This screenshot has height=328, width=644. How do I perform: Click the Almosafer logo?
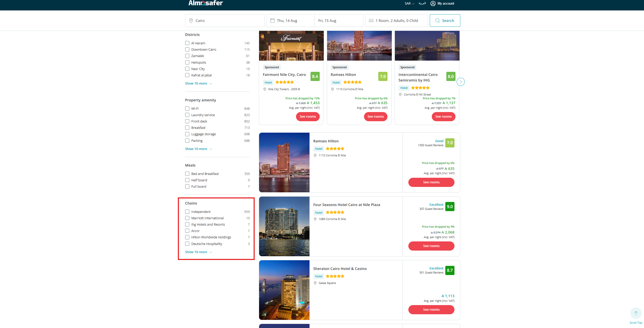(205, 3)
